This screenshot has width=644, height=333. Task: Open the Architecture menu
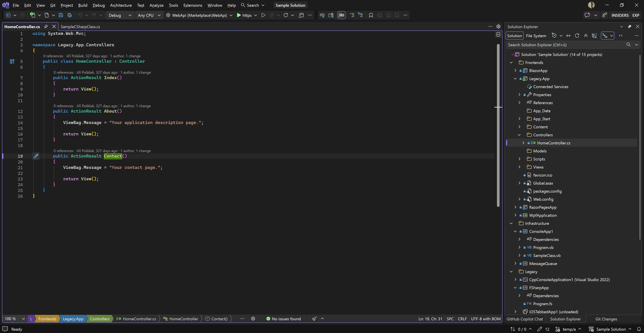pyautogui.click(x=121, y=5)
